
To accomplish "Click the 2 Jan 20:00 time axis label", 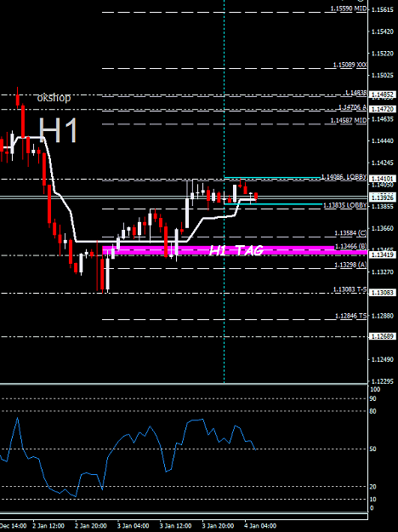I will [91, 526].
